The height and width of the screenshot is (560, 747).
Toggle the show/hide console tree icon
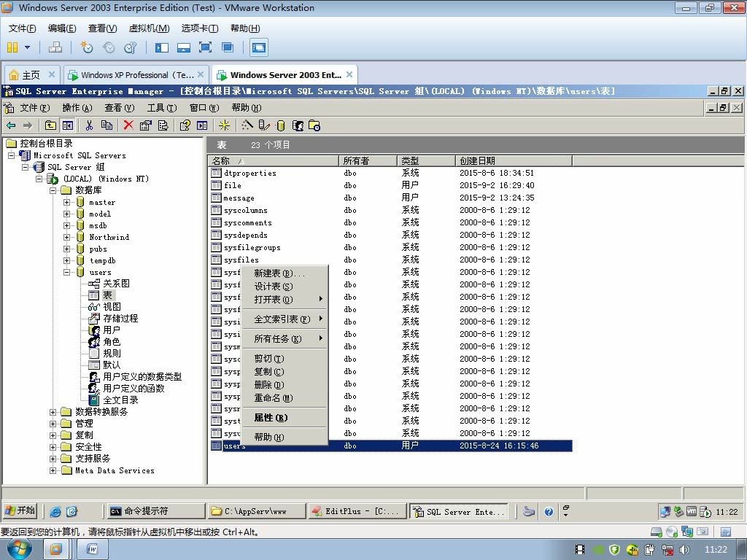[x=68, y=125]
